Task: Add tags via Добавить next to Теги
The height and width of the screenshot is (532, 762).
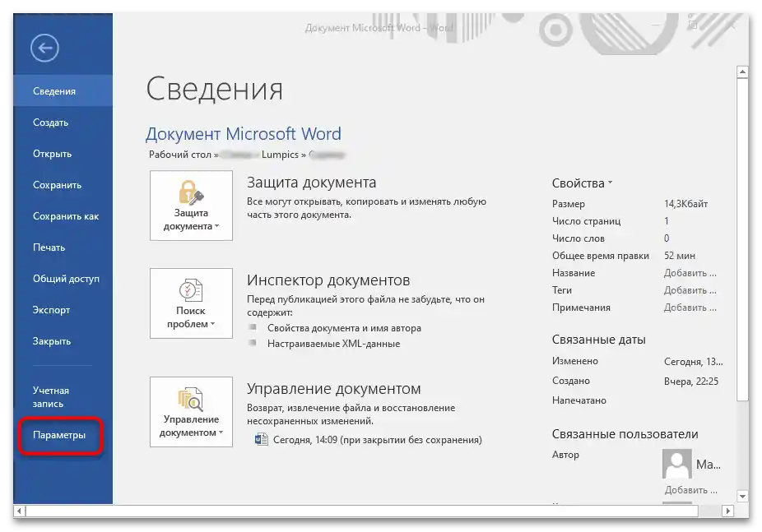Action: click(690, 290)
